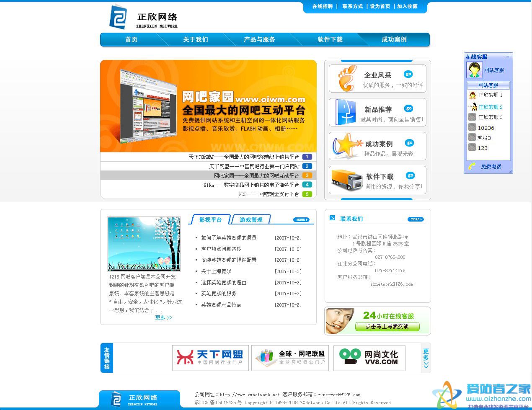The image size is (532, 410).
Task: Click the orange 网吧家园 banner image
Action: [x=208, y=106]
